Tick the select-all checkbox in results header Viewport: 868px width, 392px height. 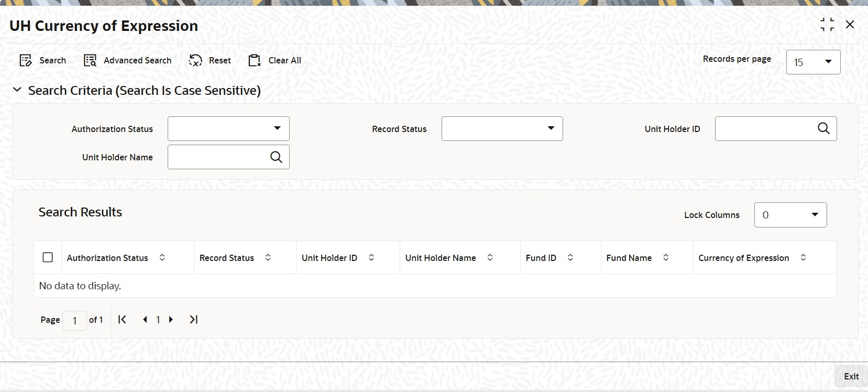[x=48, y=257]
